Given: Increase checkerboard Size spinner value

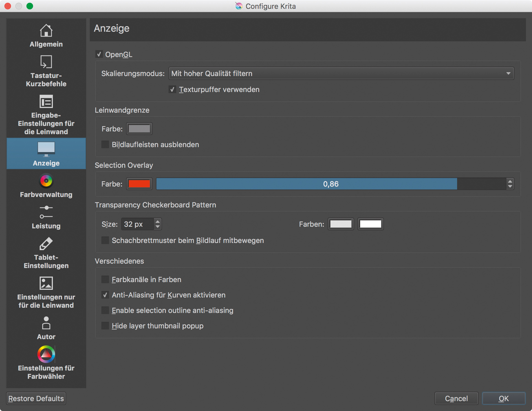Looking at the screenshot, I should click(158, 221).
